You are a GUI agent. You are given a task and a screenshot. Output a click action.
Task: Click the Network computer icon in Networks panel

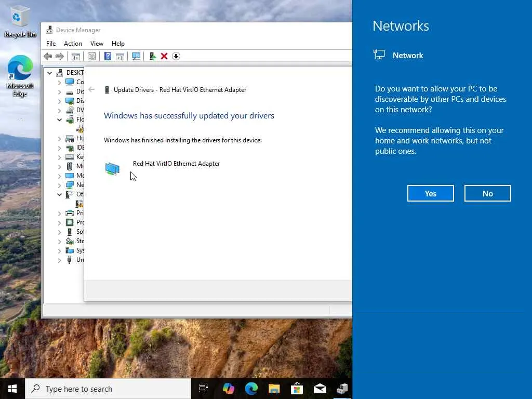point(379,55)
